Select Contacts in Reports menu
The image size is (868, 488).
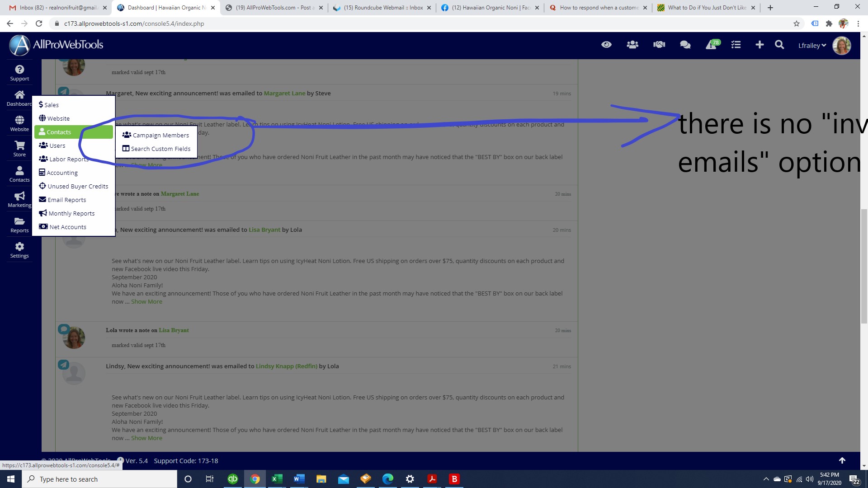(74, 132)
